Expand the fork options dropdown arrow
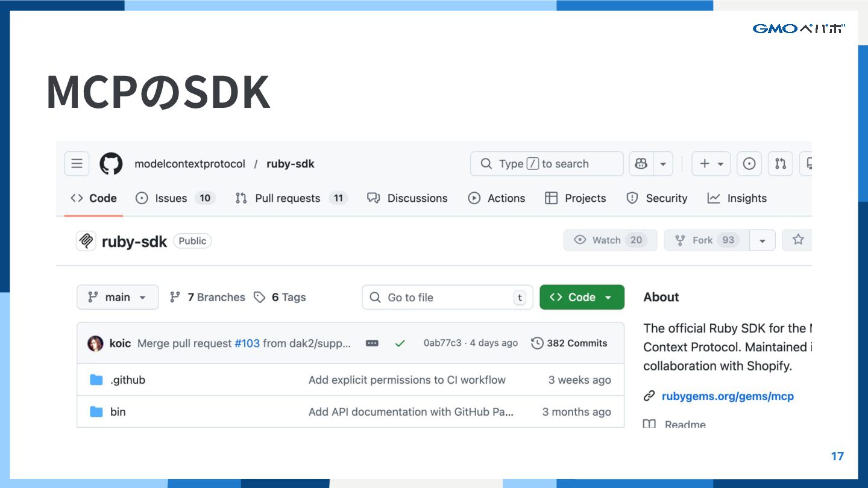 point(763,240)
